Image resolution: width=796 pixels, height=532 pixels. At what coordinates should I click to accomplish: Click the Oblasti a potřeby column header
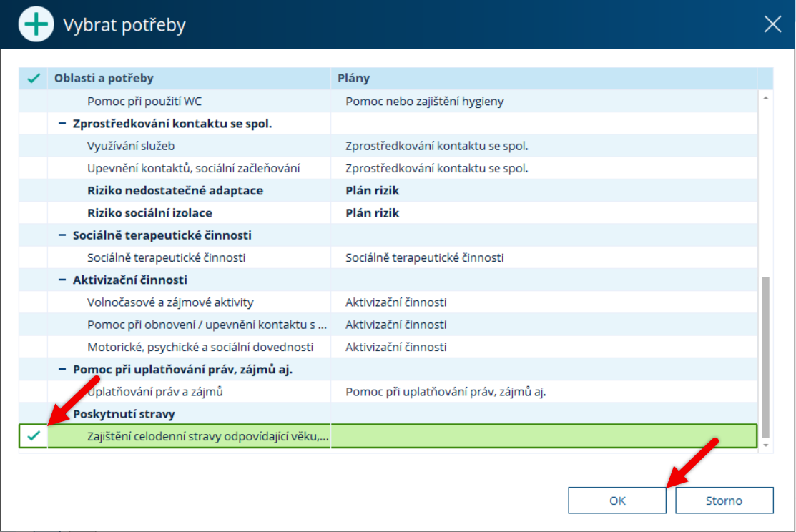189,78
